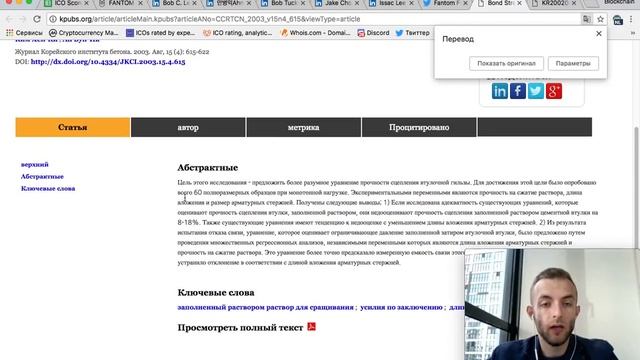Switch to the автор tab
The image size is (640, 360).
[188, 127]
